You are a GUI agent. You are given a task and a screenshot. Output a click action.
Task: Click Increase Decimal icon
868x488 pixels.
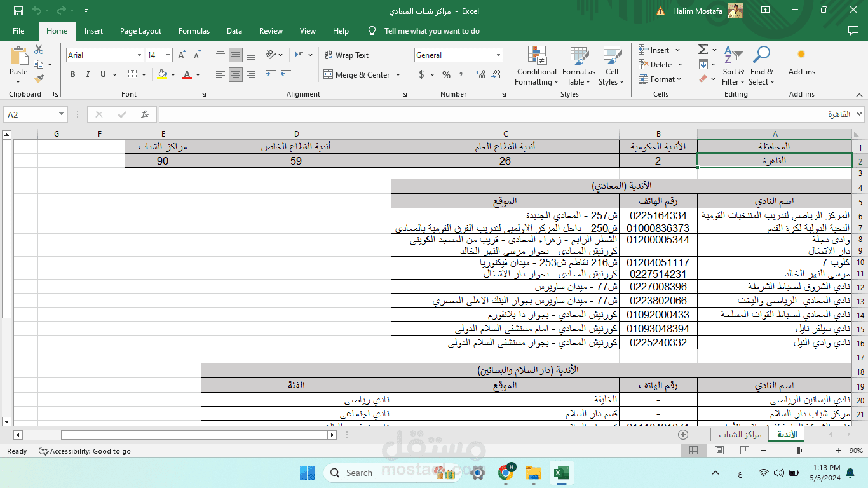click(479, 75)
